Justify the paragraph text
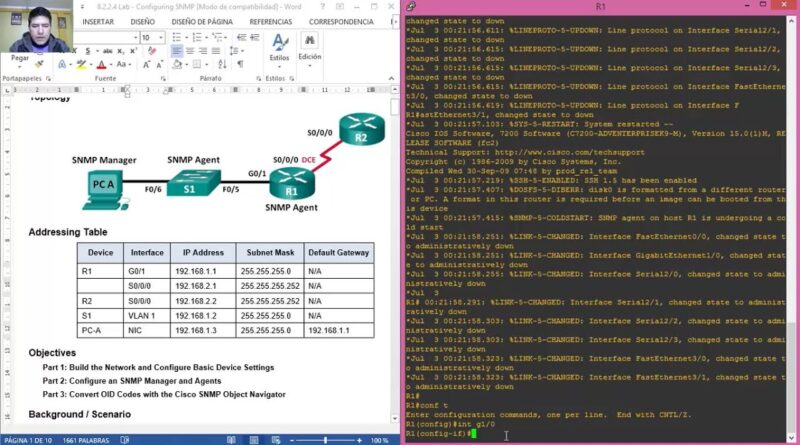The height and width of the screenshot is (445, 800). pyautogui.click(x=216, y=51)
